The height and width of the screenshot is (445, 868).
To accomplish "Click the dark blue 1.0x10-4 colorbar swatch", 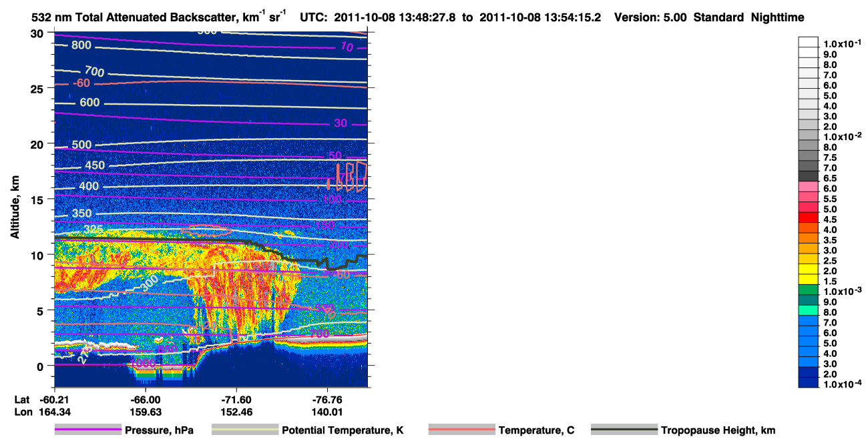I will [808, 383].
